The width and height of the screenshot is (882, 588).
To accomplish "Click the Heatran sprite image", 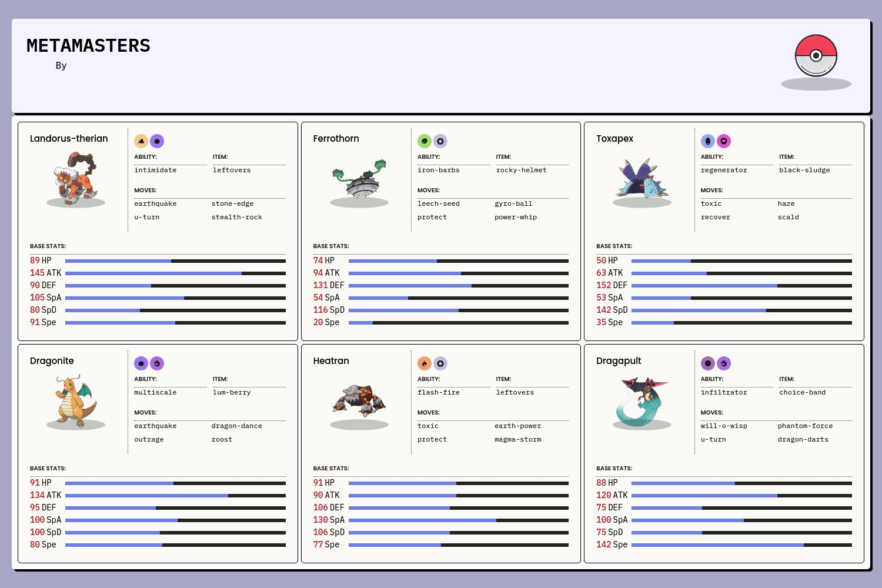I will (359, 401).
